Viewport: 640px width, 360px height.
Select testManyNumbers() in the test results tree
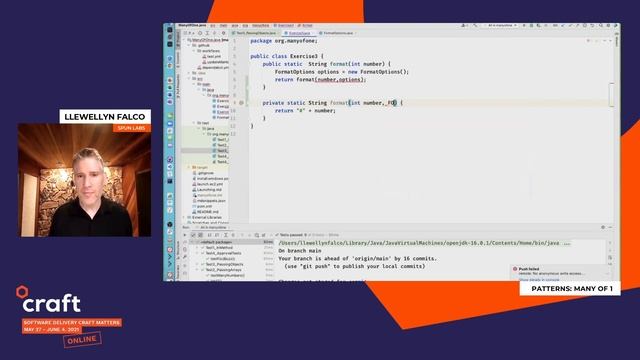point(227,276)
